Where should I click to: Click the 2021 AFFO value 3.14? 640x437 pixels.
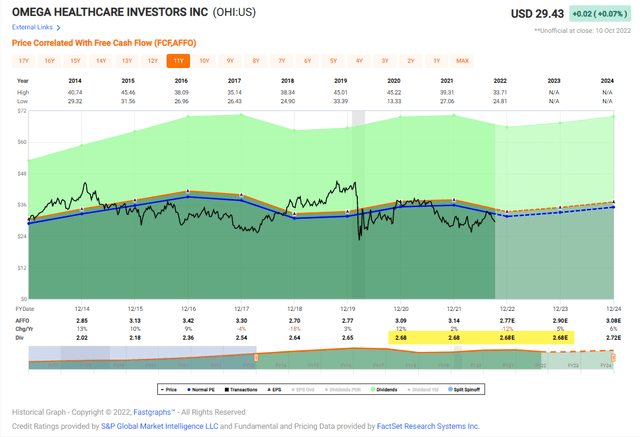454,321
